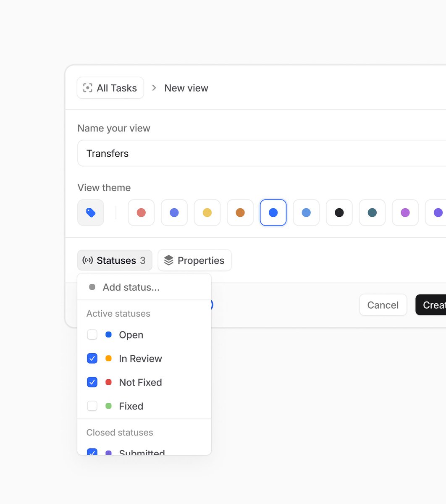Open the Statuses dropdown

115,260
